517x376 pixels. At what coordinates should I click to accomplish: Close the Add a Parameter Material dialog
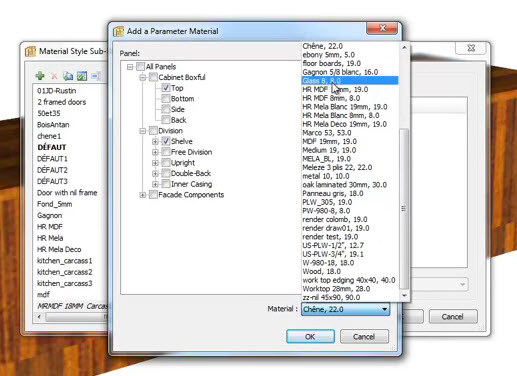click(382, 28)
